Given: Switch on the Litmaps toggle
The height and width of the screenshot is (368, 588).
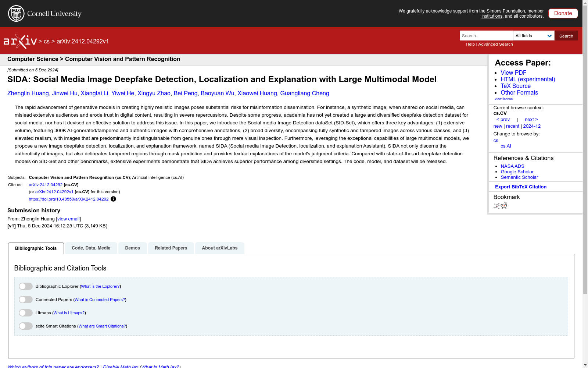Looking at the screenshot, I should pos(26,313).
